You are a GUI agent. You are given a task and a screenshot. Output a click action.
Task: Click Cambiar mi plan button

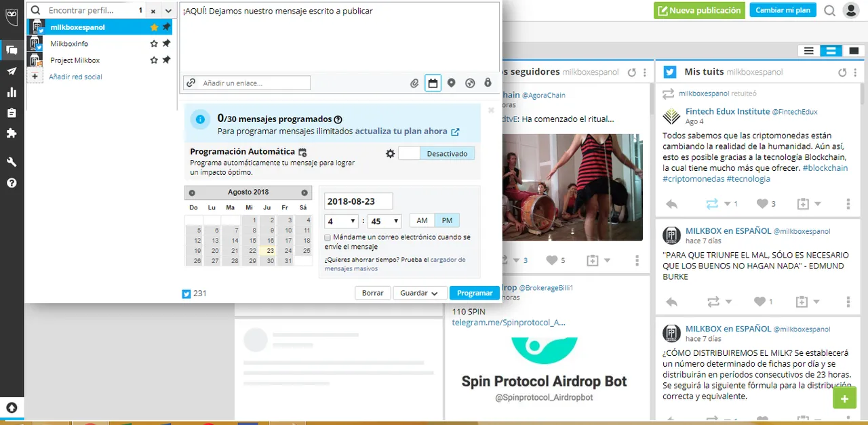783,10
